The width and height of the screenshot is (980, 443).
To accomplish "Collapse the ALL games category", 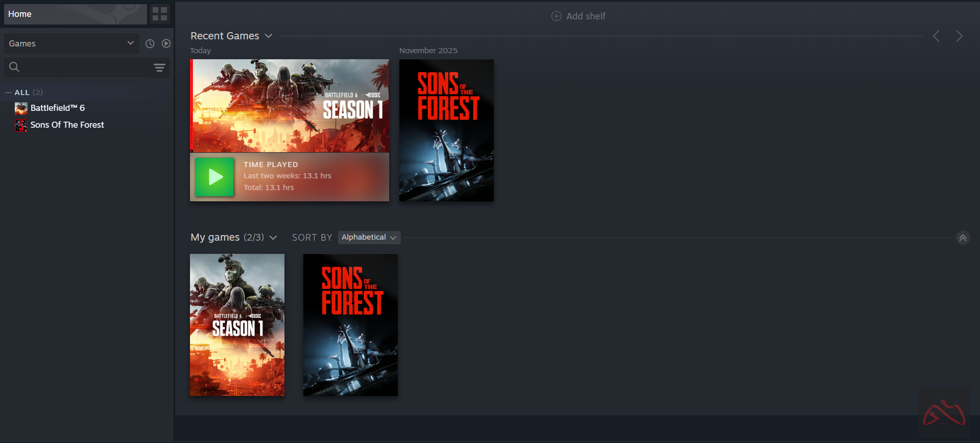I will pos(8,92).
